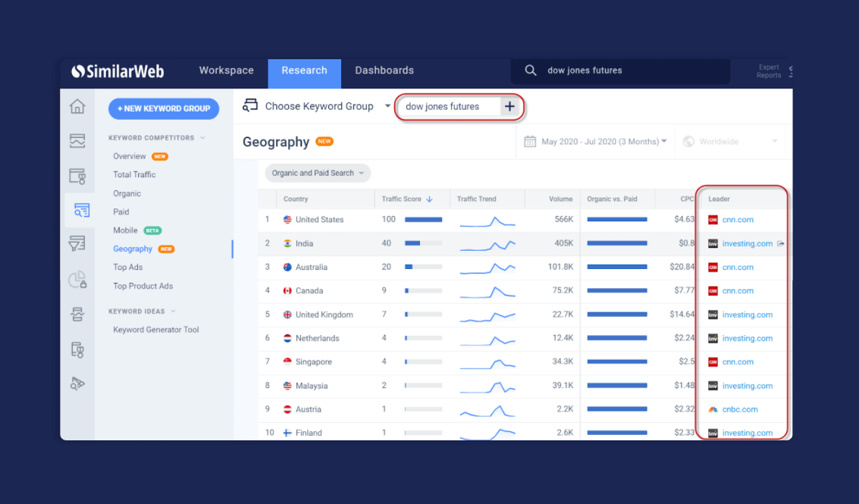Click the search magnifier icon in top bar
859x504 pixels.
[x=531, y=70]
